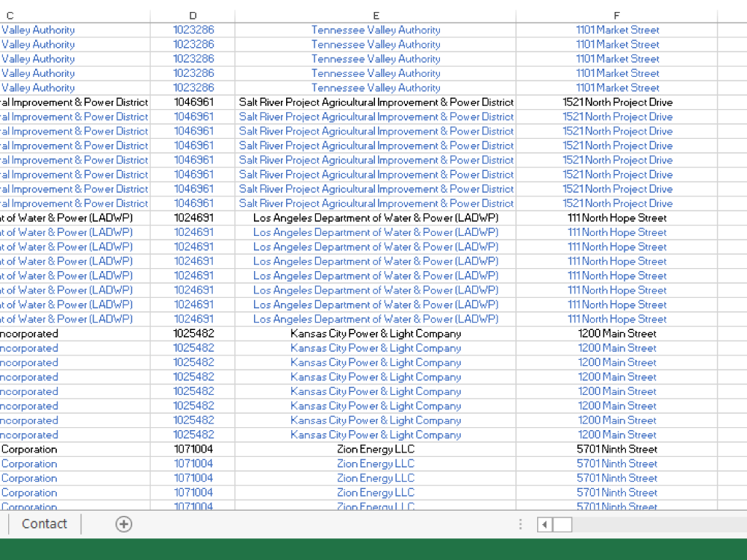Select column C header

75,16
